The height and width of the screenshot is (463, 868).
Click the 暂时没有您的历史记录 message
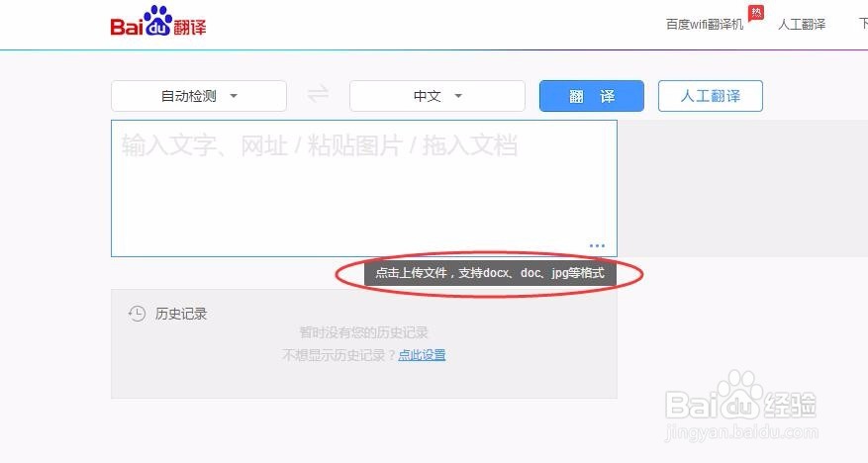coord(363,332)
